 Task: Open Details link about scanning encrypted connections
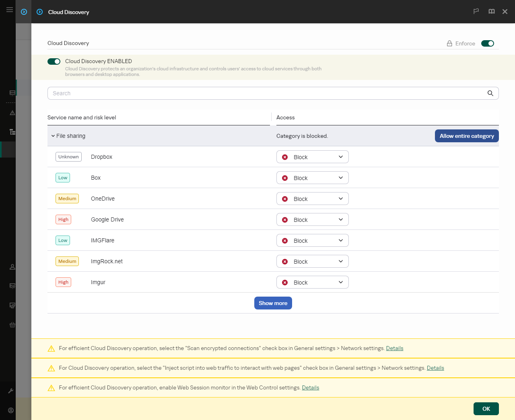point(394,348)
